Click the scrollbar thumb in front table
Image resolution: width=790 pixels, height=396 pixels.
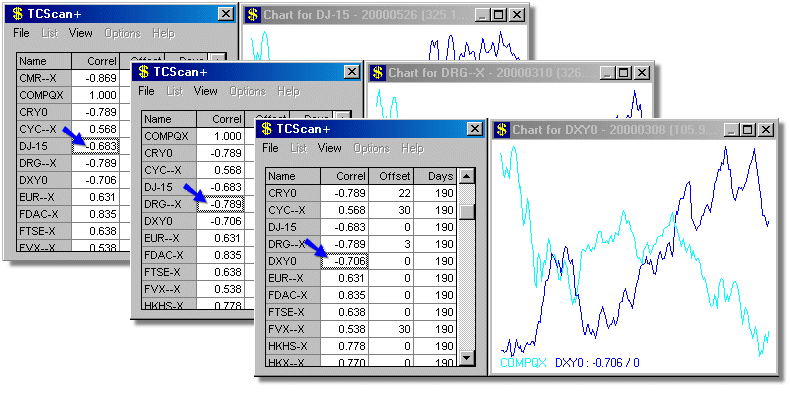point(467,212)
